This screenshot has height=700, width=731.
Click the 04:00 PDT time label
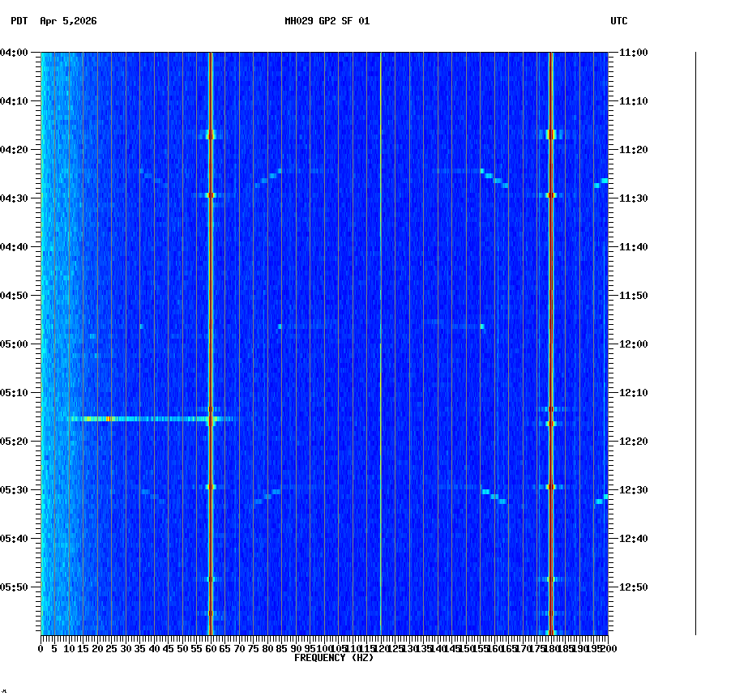point(16,53)
